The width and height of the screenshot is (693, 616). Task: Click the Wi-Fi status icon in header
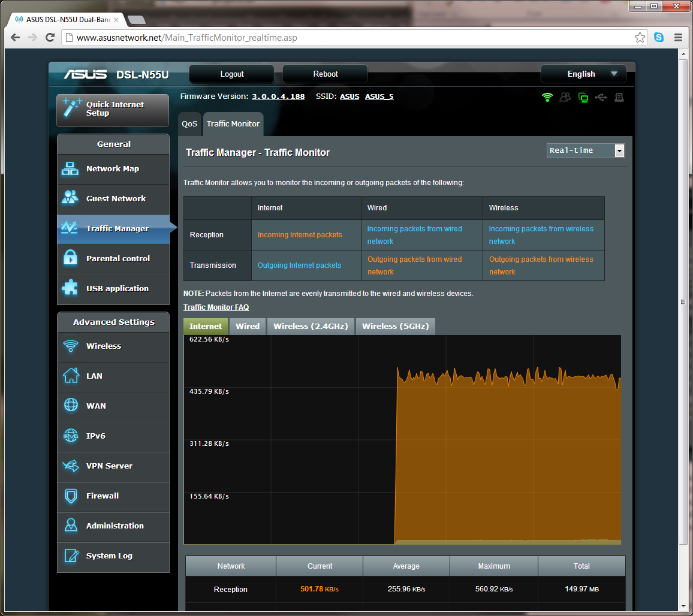(x=547, y=97)
